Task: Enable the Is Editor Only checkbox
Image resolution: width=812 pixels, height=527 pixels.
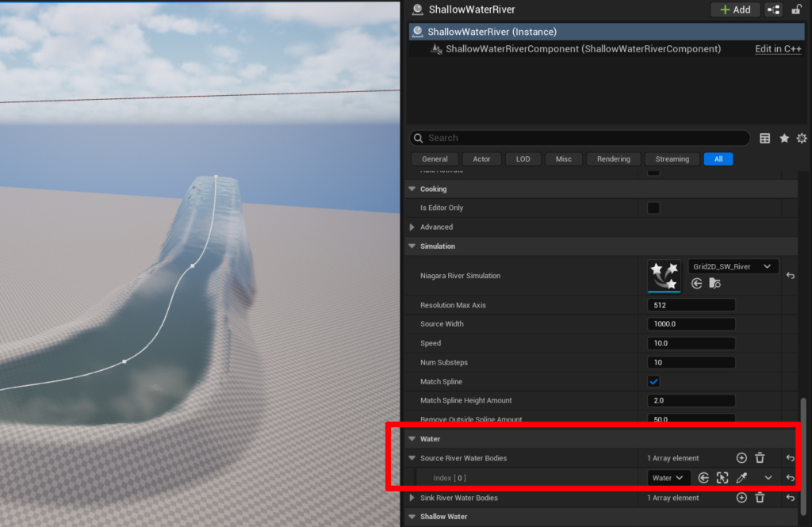Action: coord(653,208)
